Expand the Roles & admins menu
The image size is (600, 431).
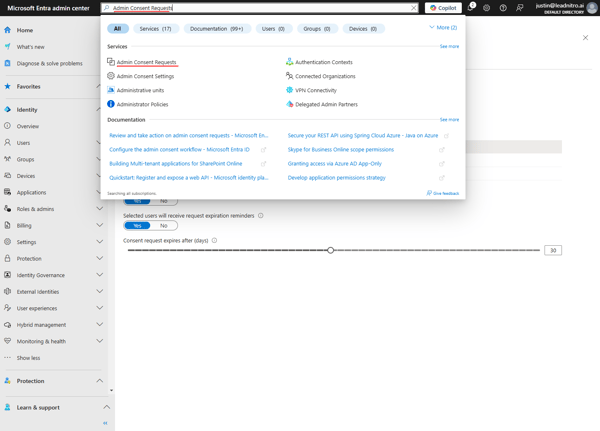click(99, 209)
